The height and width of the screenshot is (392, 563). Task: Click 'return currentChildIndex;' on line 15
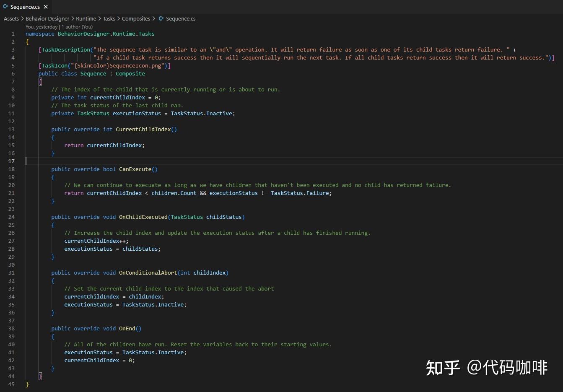[104, 145]
